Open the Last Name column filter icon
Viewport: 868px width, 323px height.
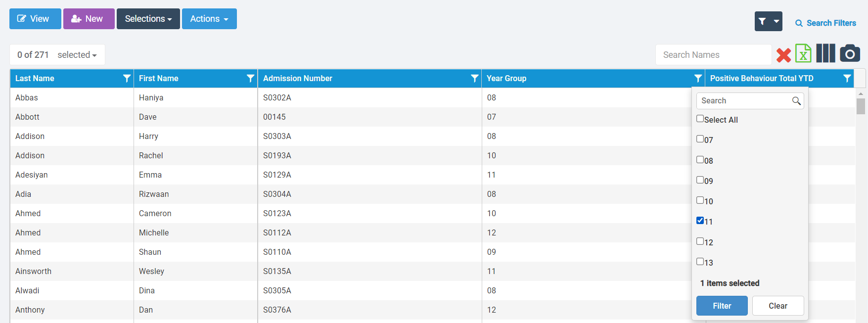[127, 79]
